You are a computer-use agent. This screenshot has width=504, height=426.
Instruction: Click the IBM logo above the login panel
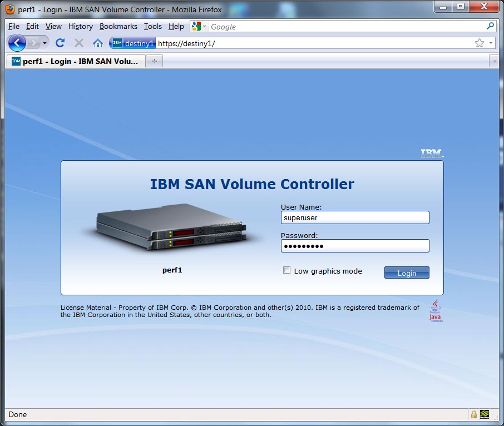point(432,153)
